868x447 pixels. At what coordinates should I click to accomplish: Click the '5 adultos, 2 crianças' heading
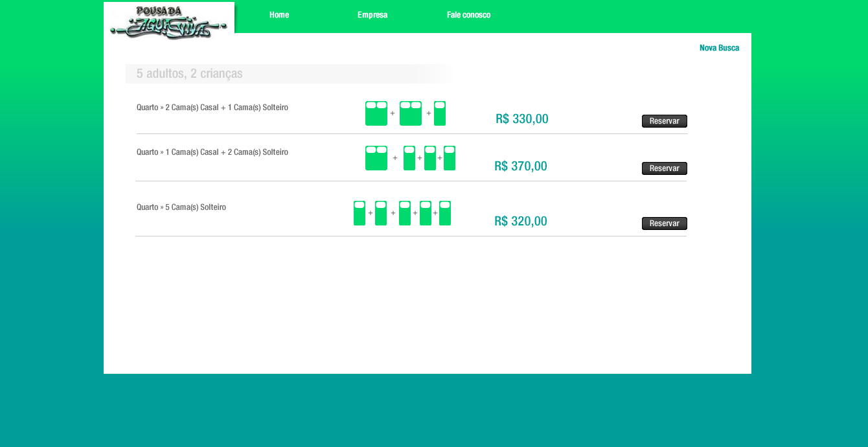point(189,74)
